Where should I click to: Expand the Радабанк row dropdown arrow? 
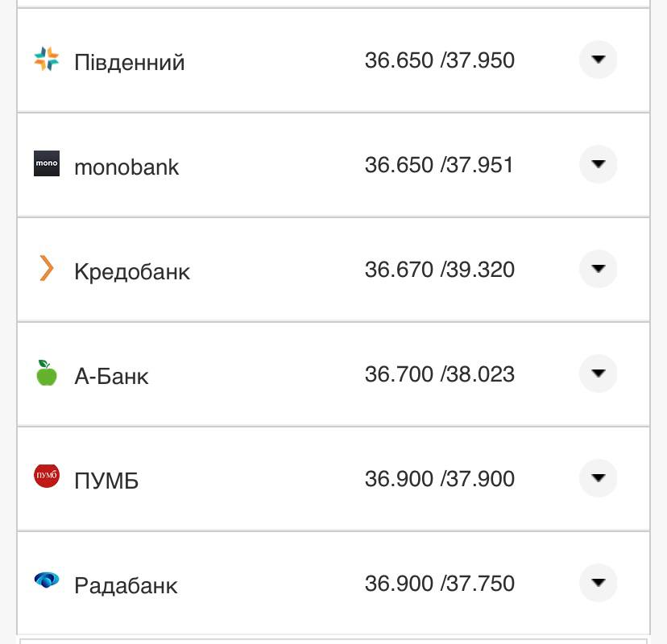coord(598,583)
